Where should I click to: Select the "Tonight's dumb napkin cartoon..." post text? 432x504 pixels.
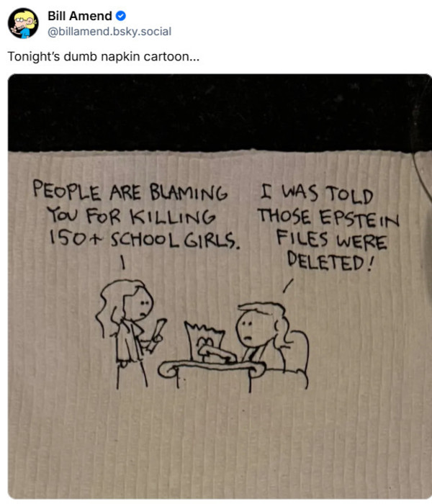point(104,57)
